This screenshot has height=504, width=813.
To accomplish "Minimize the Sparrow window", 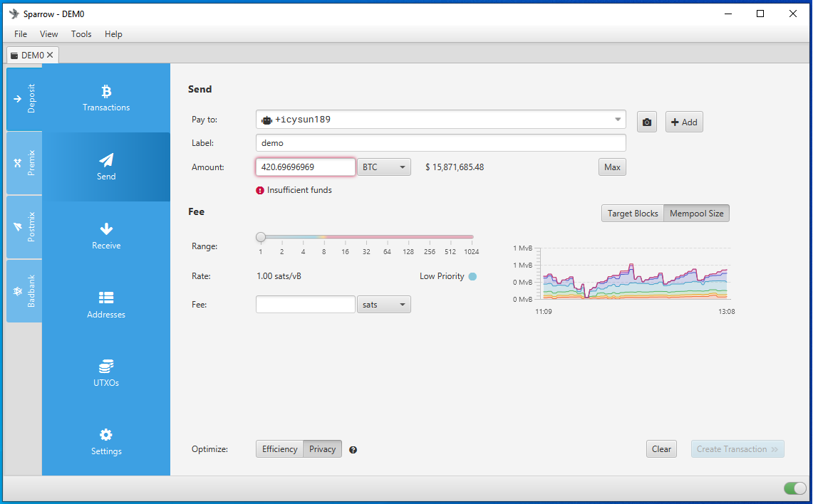I will pos(728,14).
